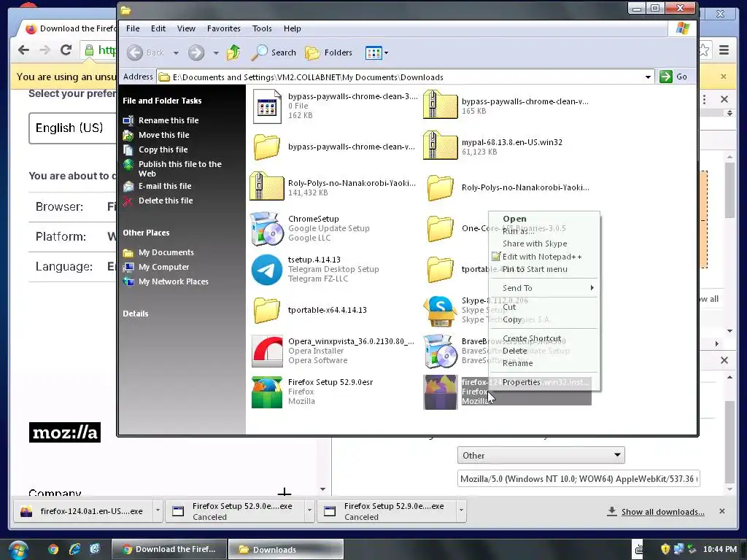Open Chrome's hamburger menu
This screenshot has height=560, width=747.
pyautogui.click(x=724, y=50)
